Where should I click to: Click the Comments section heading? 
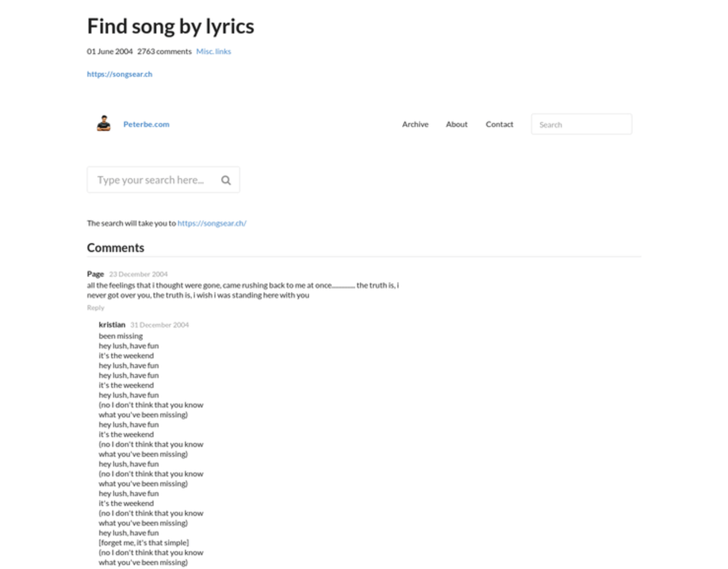(x=115, y=248)
